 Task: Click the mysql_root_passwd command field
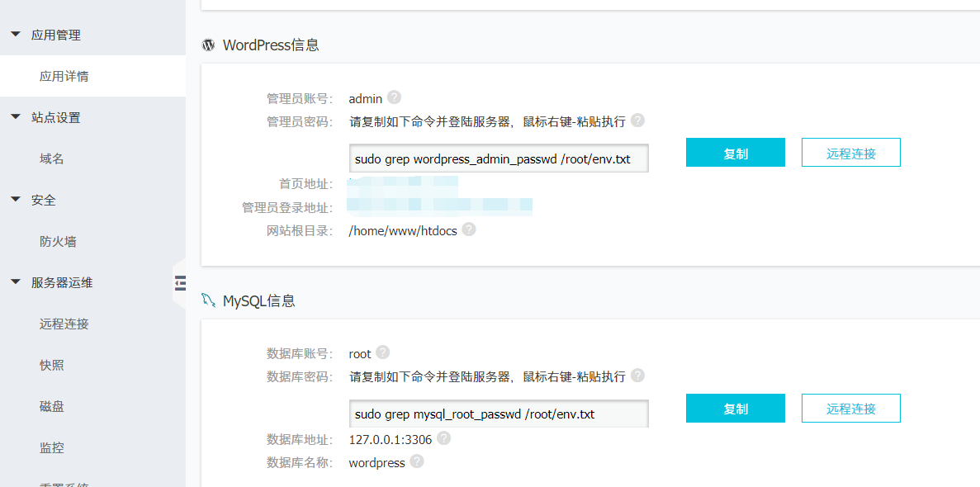(499, 414)
